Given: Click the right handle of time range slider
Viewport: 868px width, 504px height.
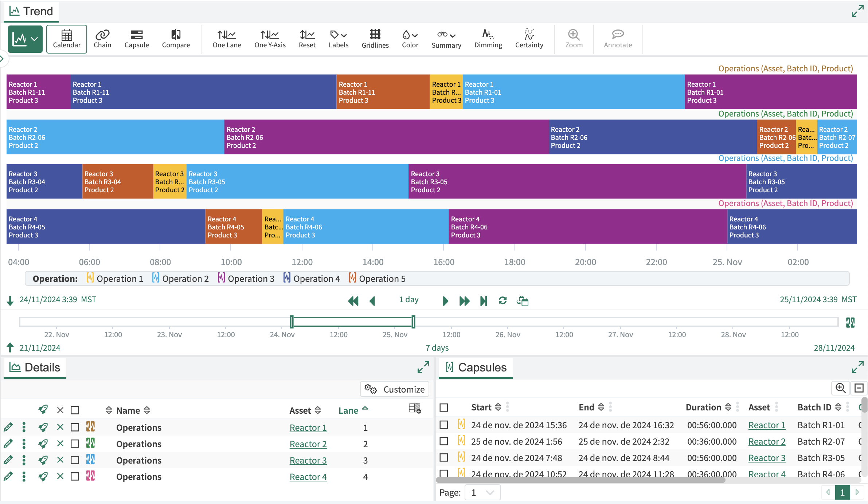Looking at the screenshot, I should pos(413,322).
